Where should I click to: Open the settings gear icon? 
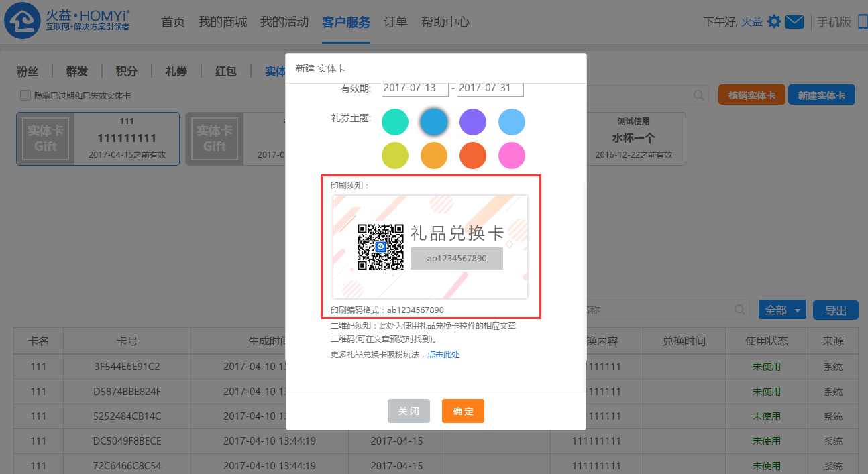point(774,22)
